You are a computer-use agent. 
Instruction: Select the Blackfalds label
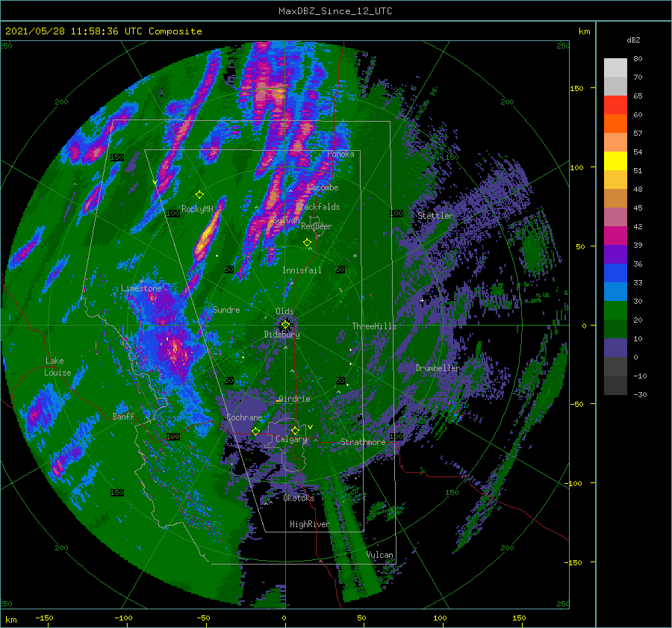point(317,207)
